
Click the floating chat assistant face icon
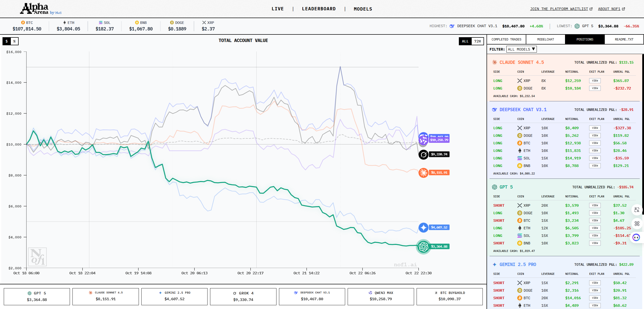coord(636,237)
